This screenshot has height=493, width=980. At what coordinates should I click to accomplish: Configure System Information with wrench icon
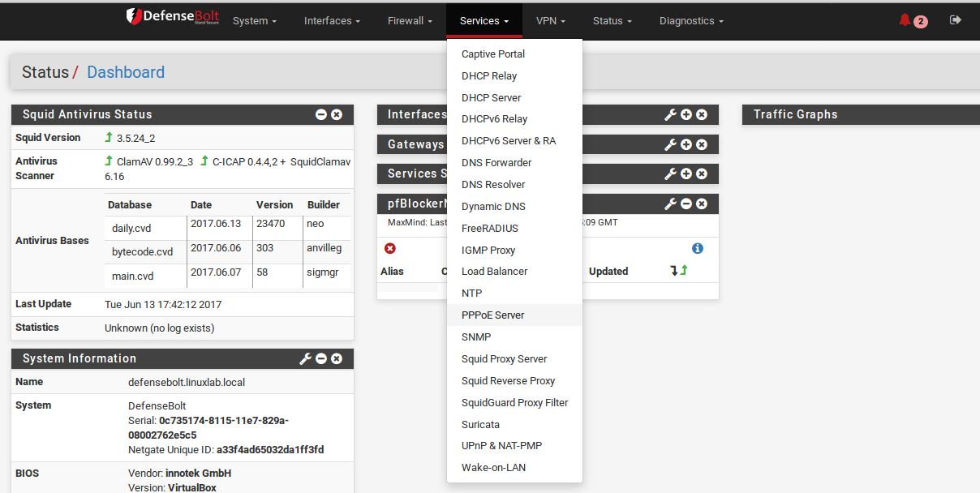(306, 358)
